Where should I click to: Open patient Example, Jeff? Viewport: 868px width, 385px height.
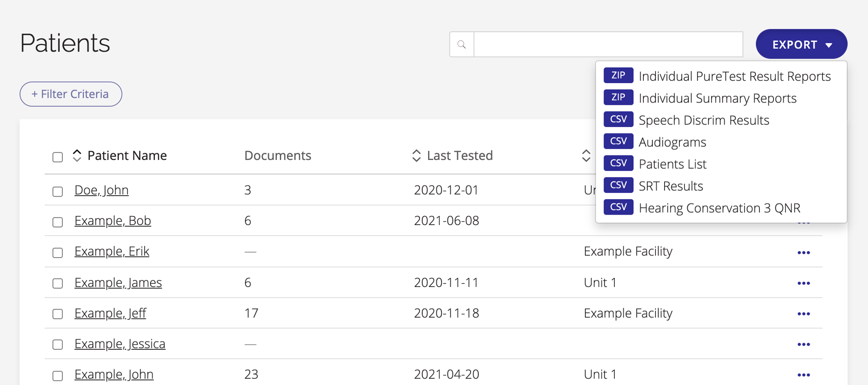click(x=110, y=313)
